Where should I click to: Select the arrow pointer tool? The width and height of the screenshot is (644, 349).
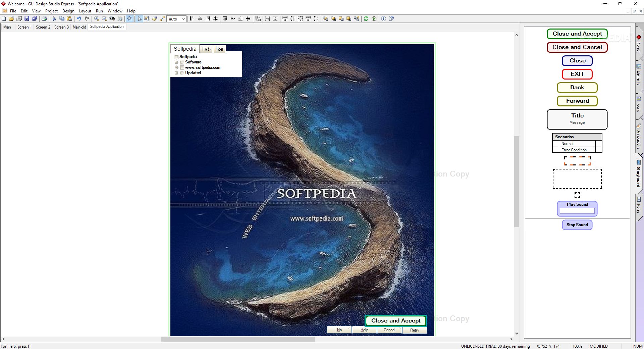tap(140, 19)
